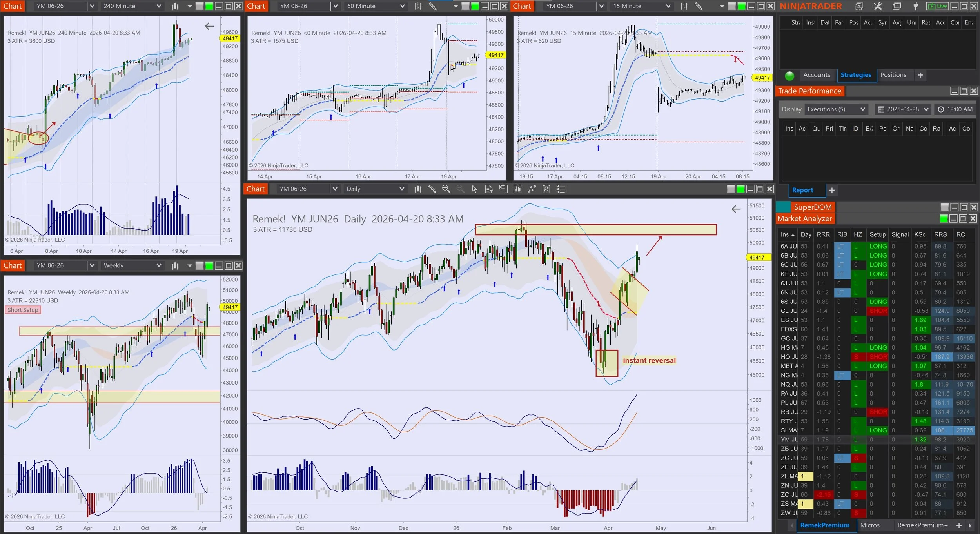Open Workspaces icon in NinjaTrader header
This screenshot has height=534, width=980.
pos(897,6)
